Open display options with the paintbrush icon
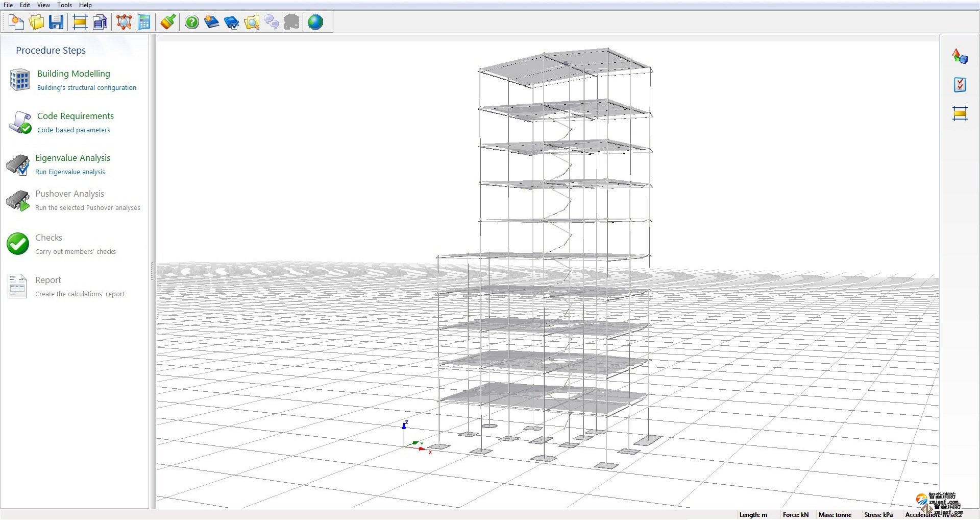The height and width of the screenshot is (520, 980). click(x=167, y=22)
